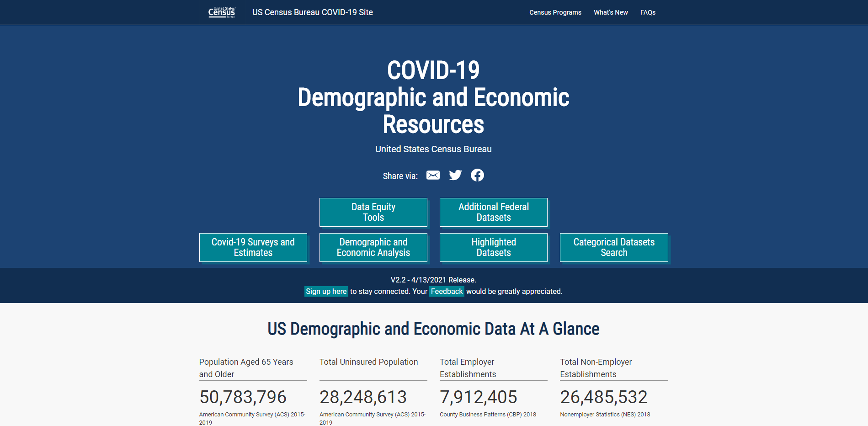Click the COVID-19 Demographic and Economic Resources heading
The image size is (868, 426).
[433, 97]
